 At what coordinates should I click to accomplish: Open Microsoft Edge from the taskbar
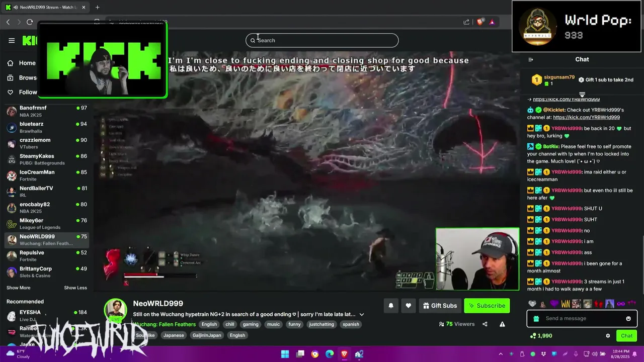(330, 354)
